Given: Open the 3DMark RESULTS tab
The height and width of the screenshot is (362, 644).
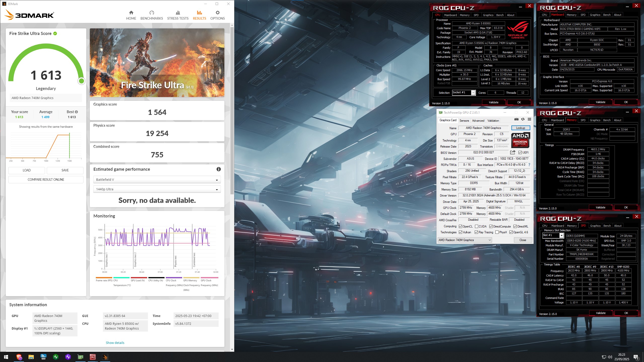Looking at the screenshot, I should [x=199, y=15].
